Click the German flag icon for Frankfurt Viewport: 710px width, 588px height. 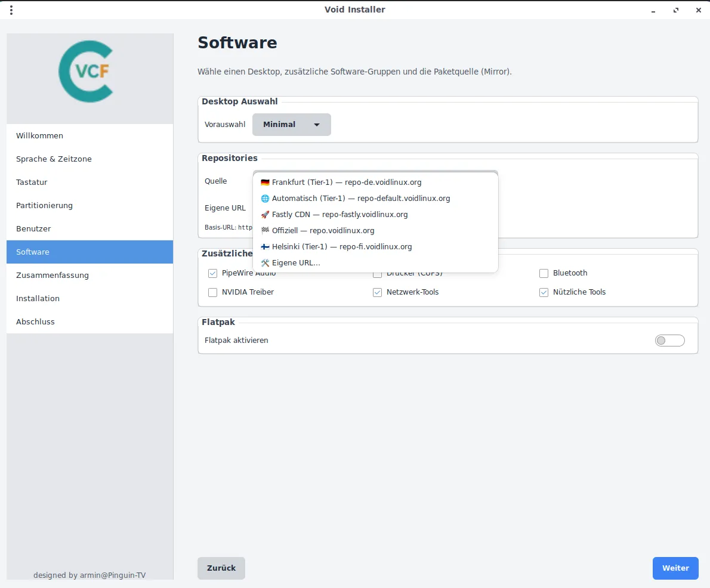(x=265, y=182)
